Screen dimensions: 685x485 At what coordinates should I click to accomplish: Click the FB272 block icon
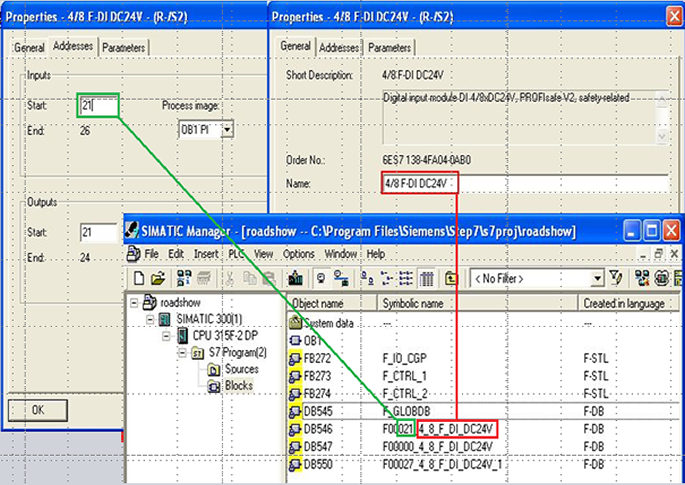pos(295,359)
